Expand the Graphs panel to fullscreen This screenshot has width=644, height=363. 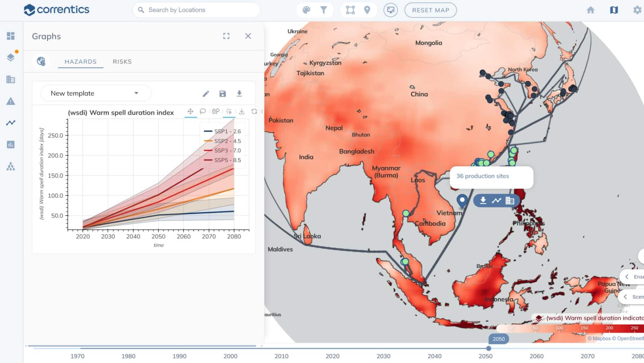(226, 36)
